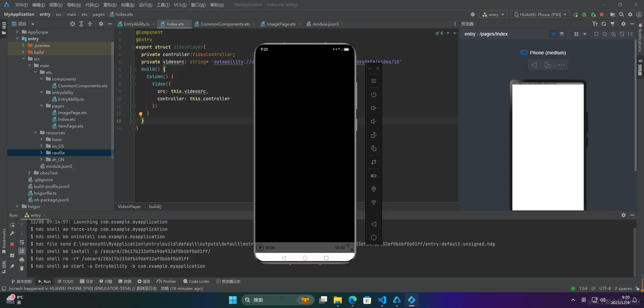
Task: Toggle the multi-device preview grid icon
Action: point(576,34)
